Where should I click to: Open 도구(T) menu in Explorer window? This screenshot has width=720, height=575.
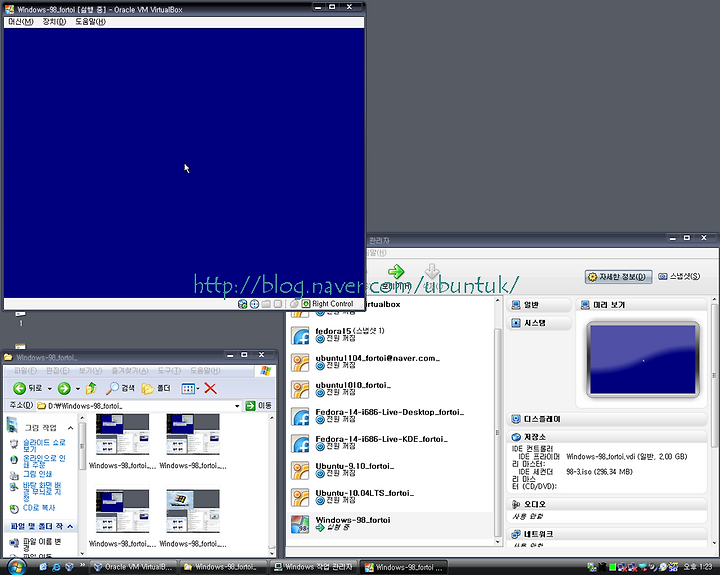click(169, 371)
